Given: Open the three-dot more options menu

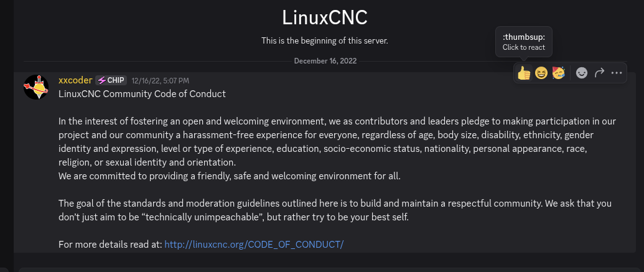Looking at the screenshot, I should click(x=617, y=73).
